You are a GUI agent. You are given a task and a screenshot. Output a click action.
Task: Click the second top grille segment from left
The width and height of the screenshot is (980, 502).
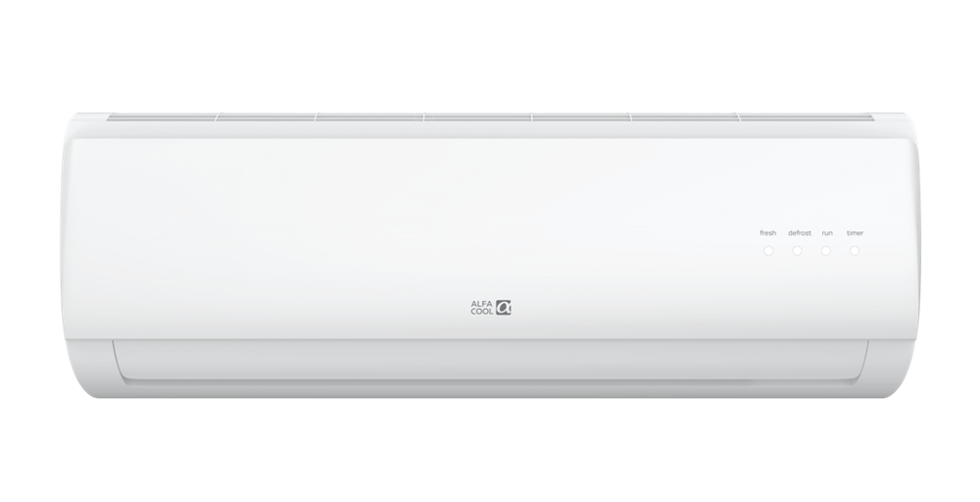(x=266, y=118)
